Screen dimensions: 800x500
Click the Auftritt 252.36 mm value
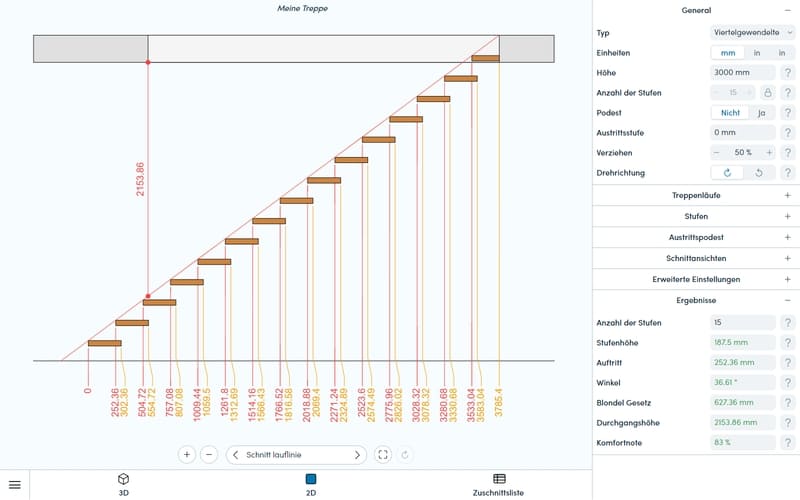(x=742, y=362)
